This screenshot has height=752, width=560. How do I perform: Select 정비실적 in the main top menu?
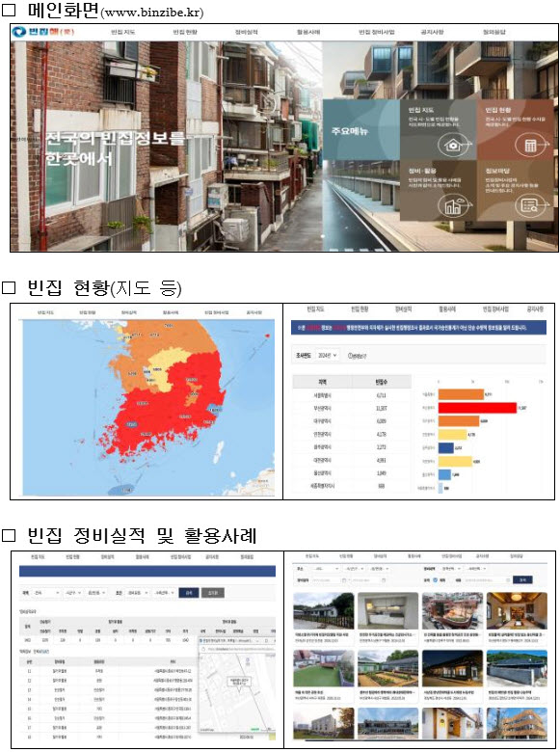pyautogui.click(x=246, y=32)
